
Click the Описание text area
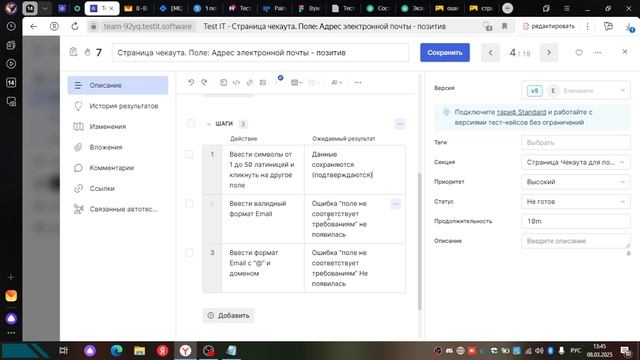tap(576, 241)
